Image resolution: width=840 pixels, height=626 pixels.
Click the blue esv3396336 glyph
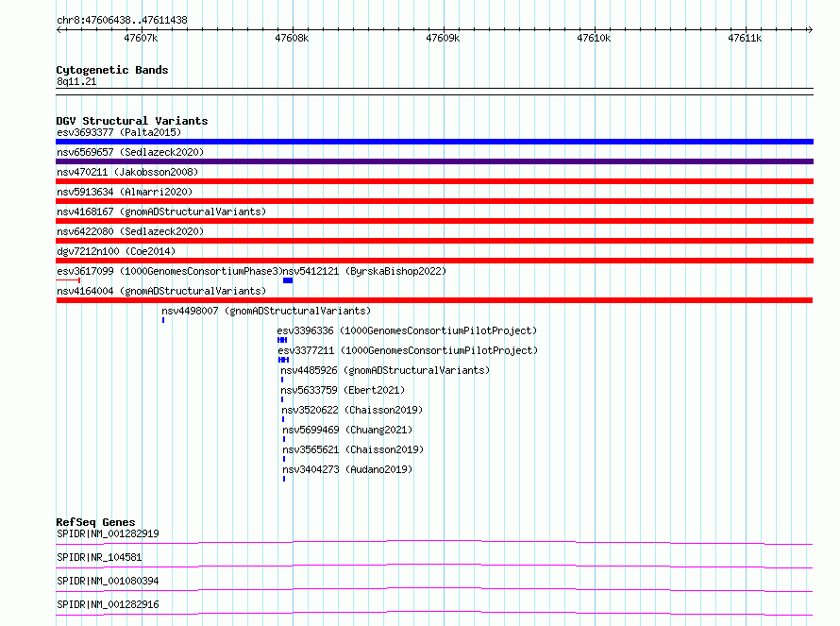282,340
